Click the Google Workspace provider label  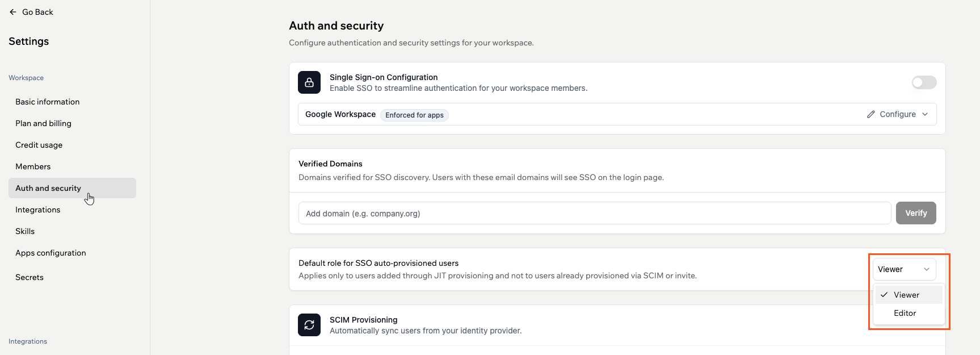point(340,114)
